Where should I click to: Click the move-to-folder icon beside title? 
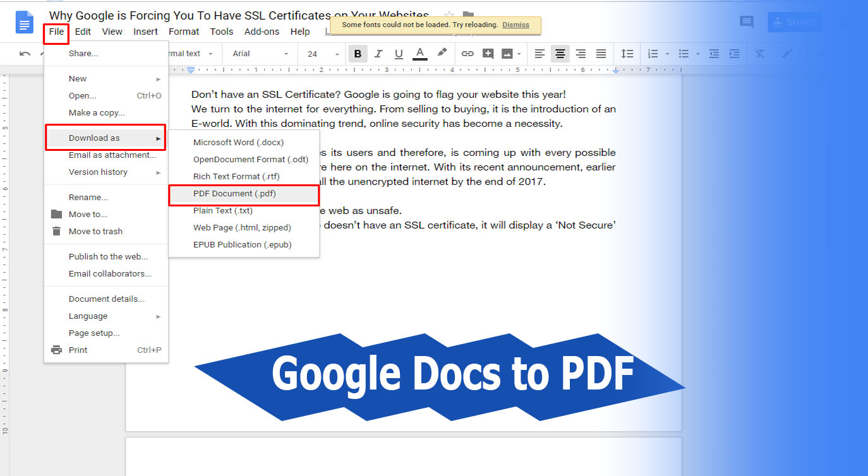point(468,15)
